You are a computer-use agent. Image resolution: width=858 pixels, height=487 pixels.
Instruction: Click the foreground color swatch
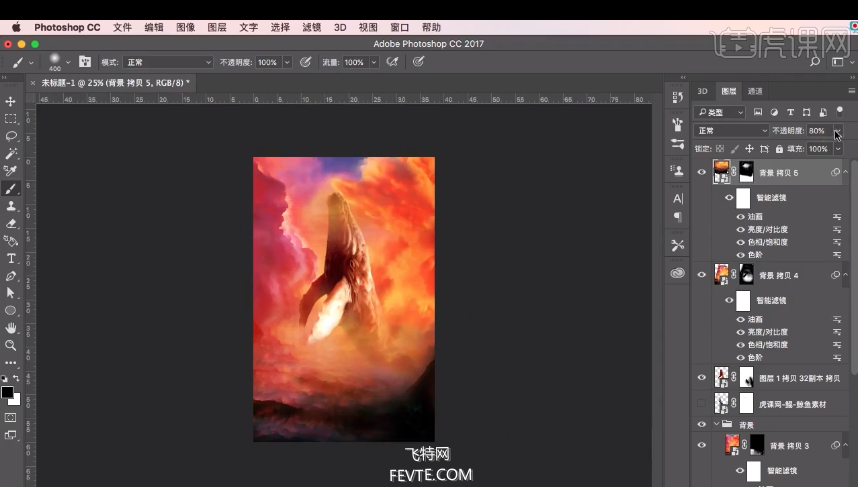point(7,392)
